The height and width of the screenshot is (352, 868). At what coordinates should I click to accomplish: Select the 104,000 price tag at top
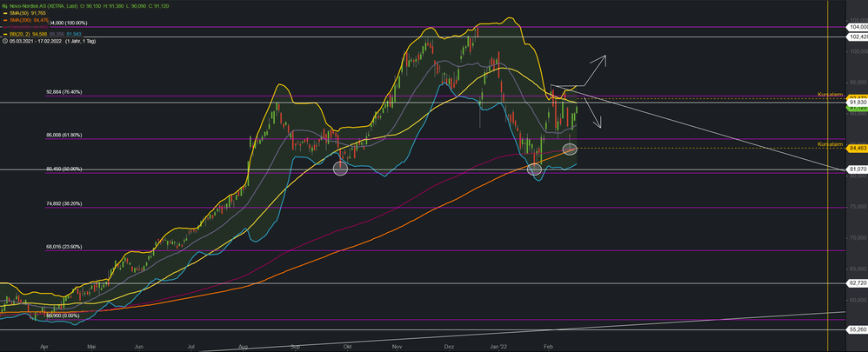click(856, 28)
